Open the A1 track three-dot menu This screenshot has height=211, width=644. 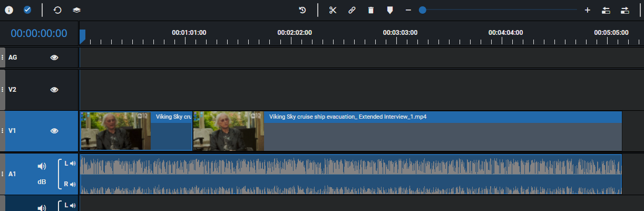3,174
